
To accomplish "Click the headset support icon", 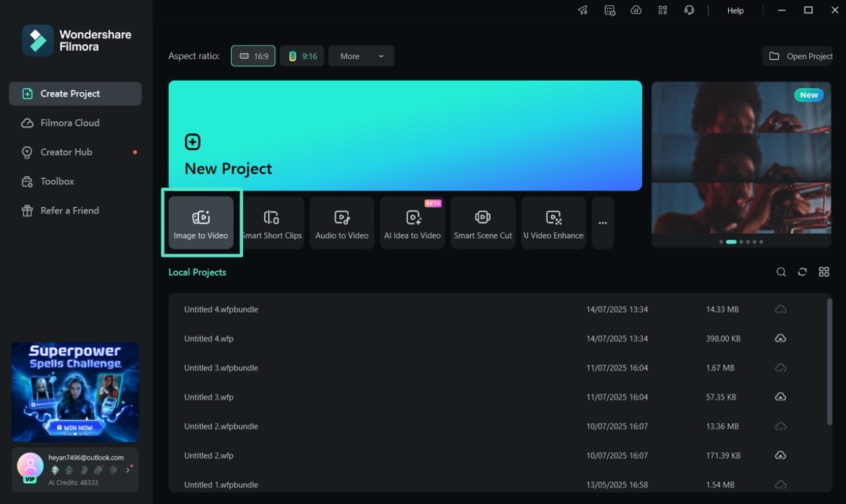I will (689, 10).
